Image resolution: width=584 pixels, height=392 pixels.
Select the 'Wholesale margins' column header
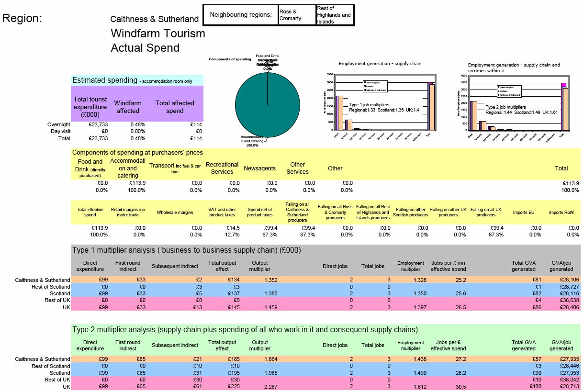[x=175, y=213]
